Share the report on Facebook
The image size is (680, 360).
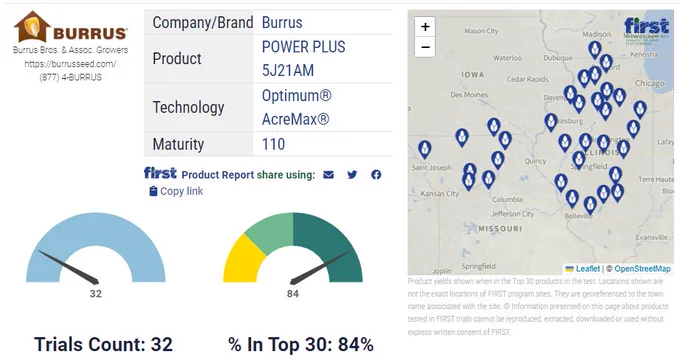(x=376, y=175)
